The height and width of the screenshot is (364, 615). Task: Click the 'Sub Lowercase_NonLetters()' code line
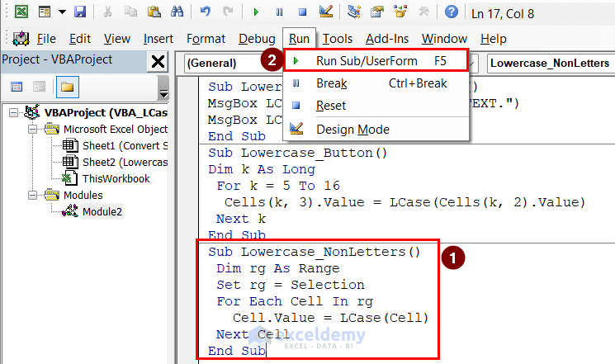[314, 252]
